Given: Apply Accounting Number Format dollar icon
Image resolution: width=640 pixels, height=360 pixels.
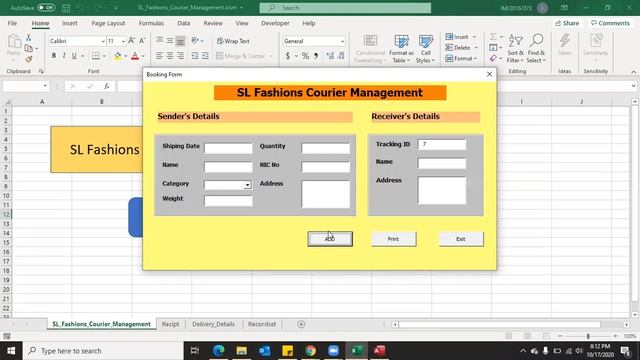Looking at the screenshot, I should [x=288, y=56].
